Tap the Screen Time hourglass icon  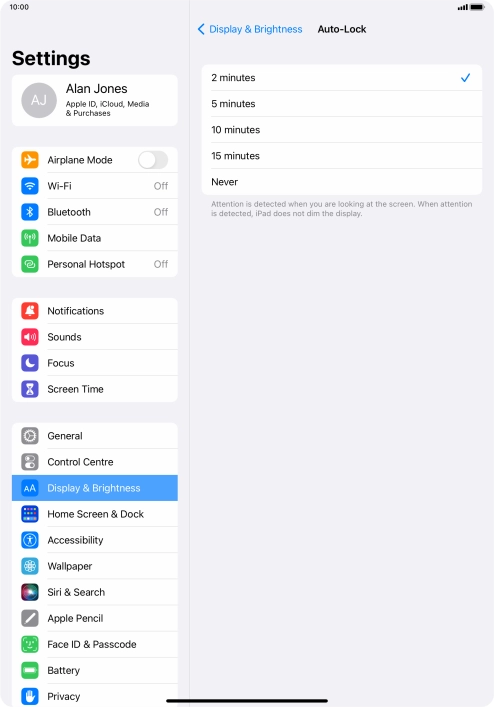[x=30, y=389]
